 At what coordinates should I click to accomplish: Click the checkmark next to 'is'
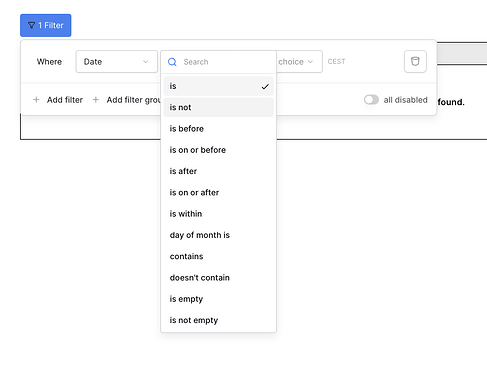(265, 87)
